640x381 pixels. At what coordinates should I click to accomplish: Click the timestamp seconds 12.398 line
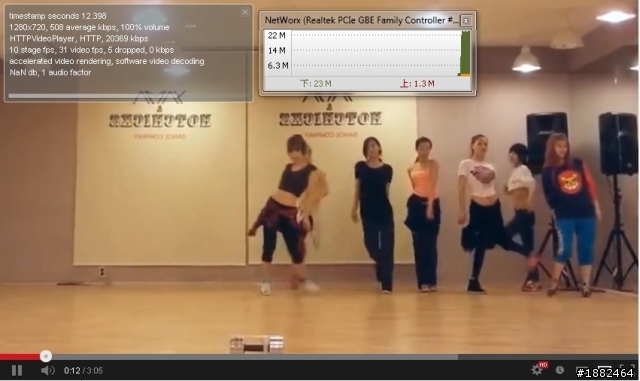click(x=58, y=16)
